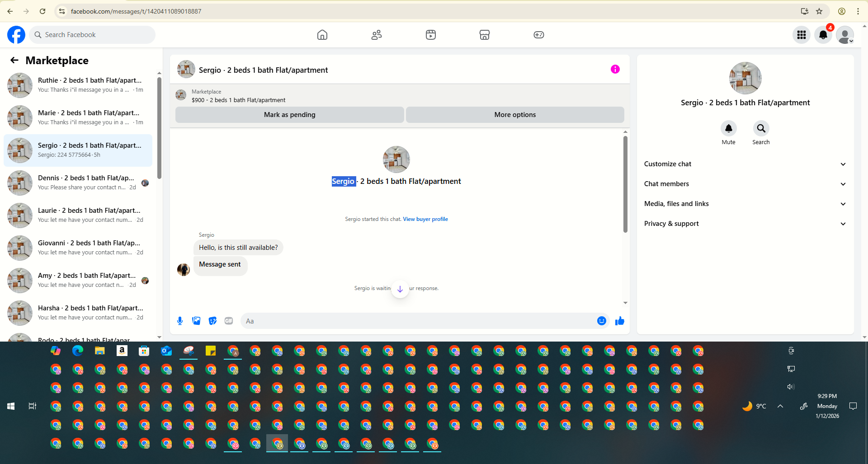Image resolution: width=868 pixels, height=464 pixels.
Task: Click the conversation list scrollbar
Action: (159, 128)
